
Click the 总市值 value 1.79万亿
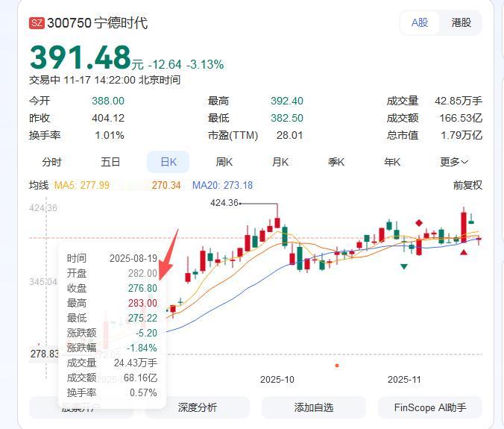(x=462, y=135)
